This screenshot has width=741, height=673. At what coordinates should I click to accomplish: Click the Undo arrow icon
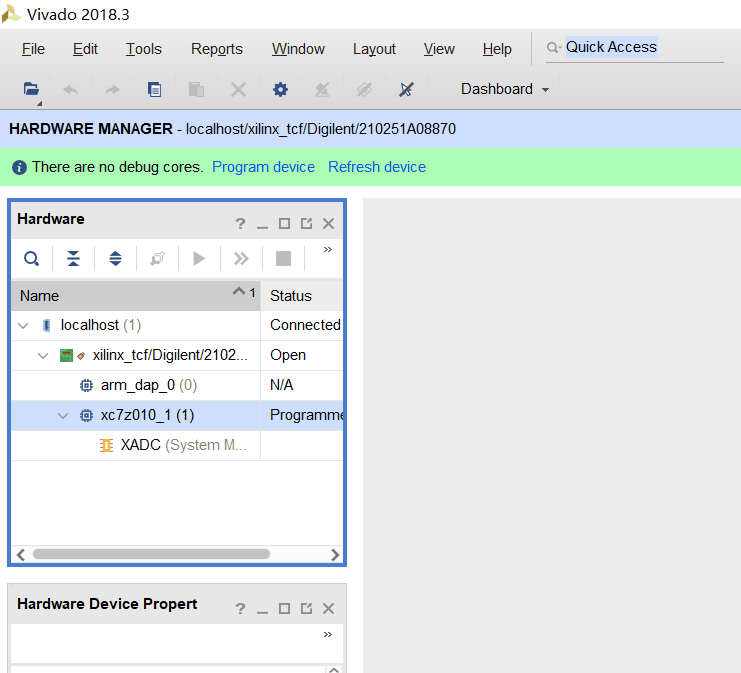click(x=70, y=89)
